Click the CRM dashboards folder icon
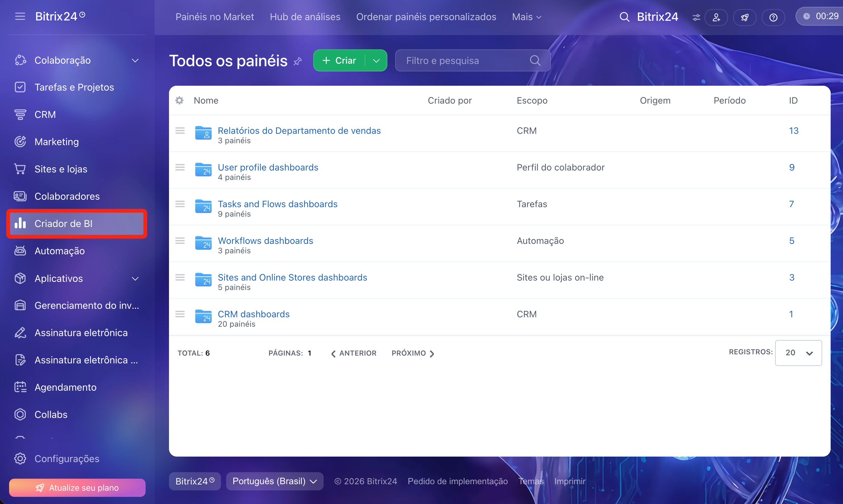The image size is (843, 504). point(203,316)
